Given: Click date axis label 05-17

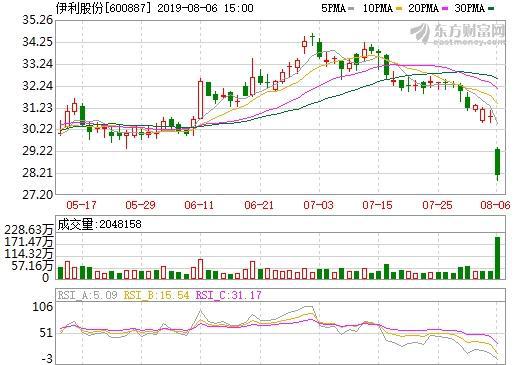Looking at the screenshot, I should tap(81, 205).
